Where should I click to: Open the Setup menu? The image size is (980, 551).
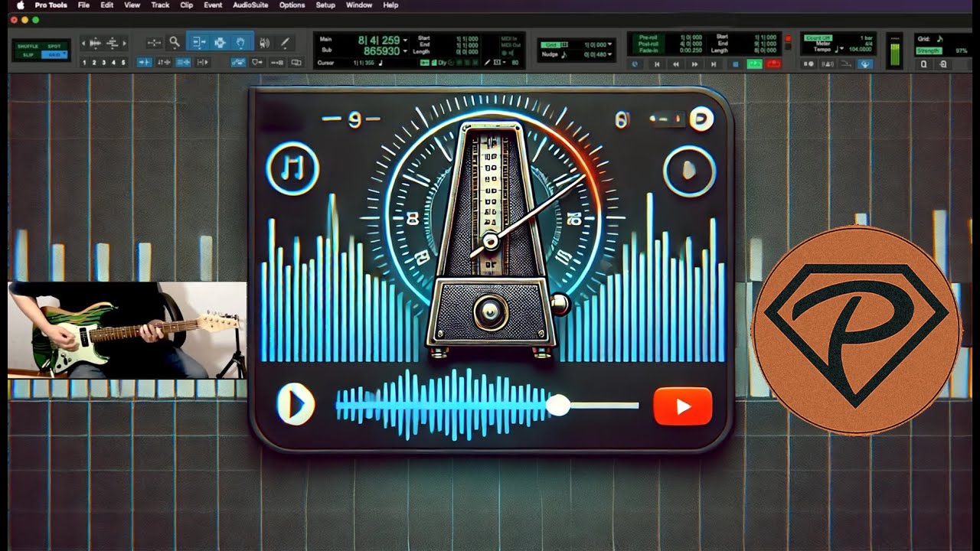point(325,5)
